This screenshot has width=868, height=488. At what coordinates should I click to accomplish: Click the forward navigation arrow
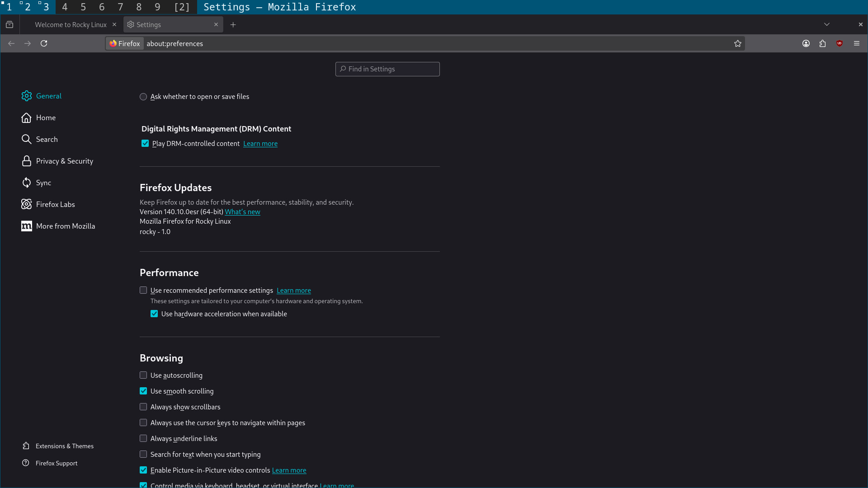28,43
